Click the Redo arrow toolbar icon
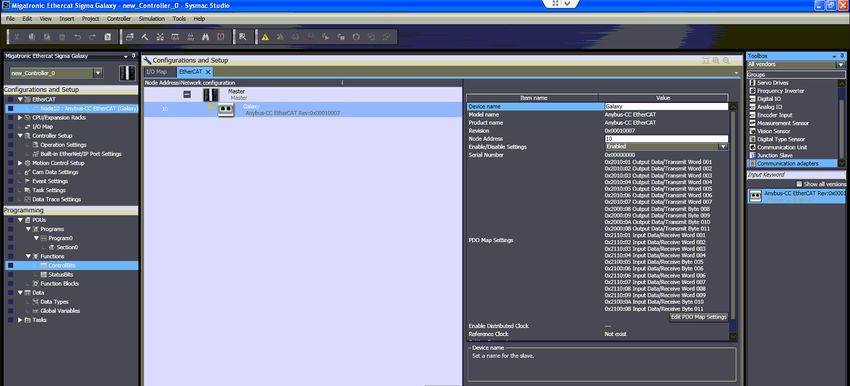 point(92,37)
